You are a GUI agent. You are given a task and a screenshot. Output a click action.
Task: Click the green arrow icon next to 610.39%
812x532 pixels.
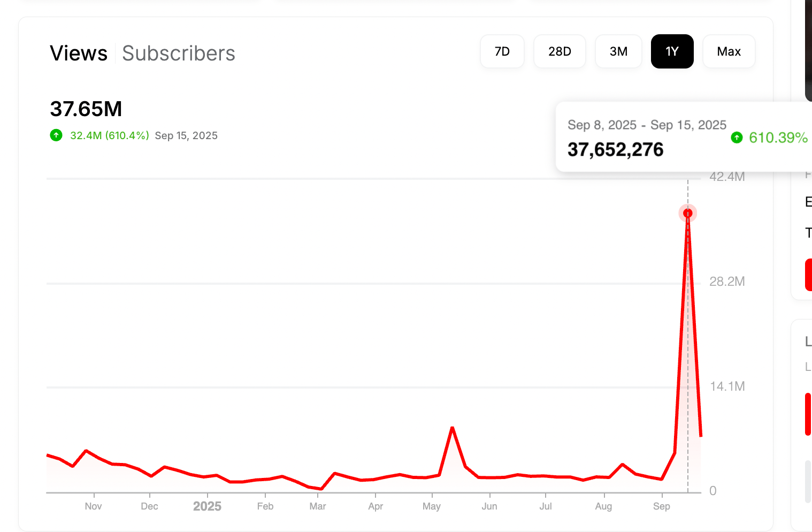point(737,138)
